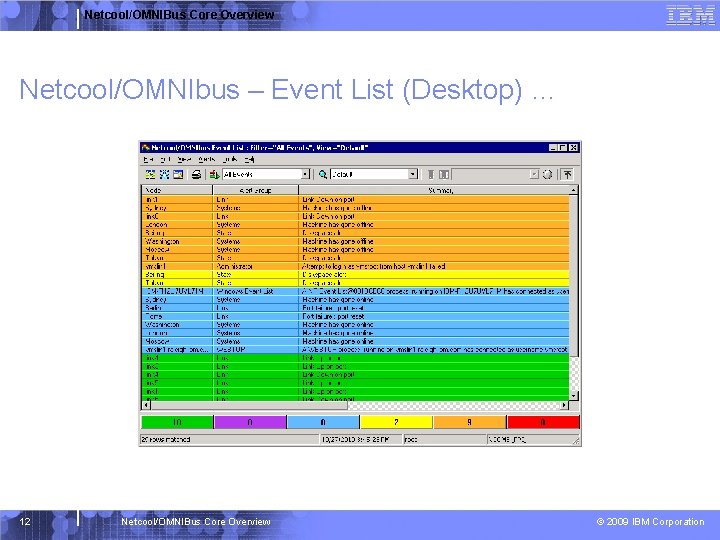Click the window-style icon left of printer
Screen dimensions: 720x540
(x=178, y=174)
